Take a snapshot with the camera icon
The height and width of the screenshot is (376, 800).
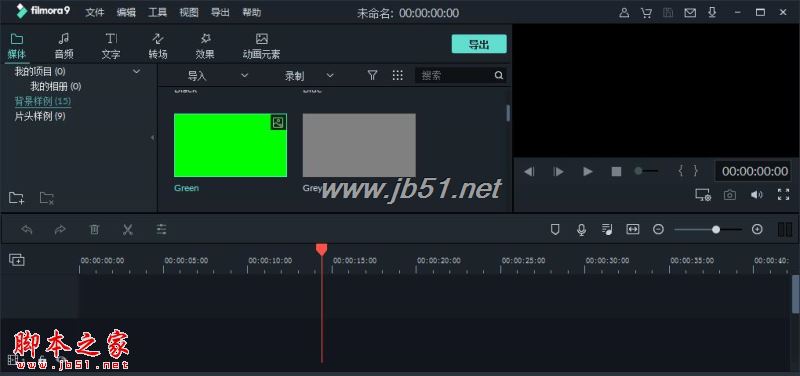click(730, 195)
